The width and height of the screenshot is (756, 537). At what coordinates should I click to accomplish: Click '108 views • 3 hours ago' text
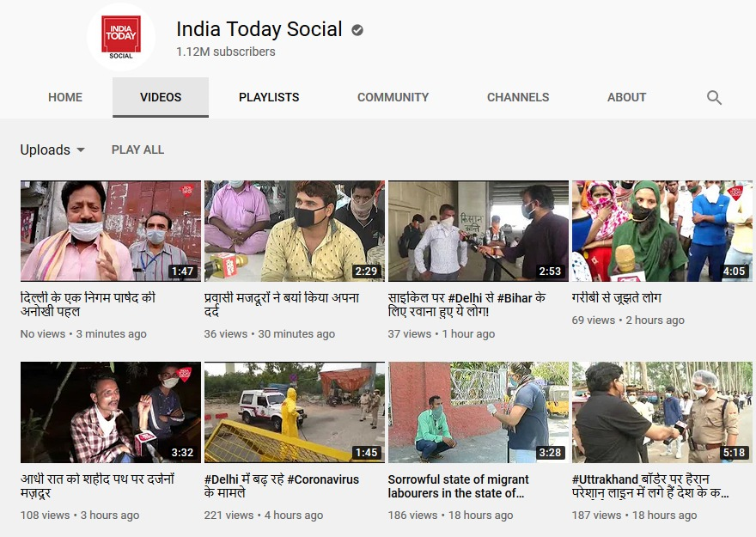80,515
